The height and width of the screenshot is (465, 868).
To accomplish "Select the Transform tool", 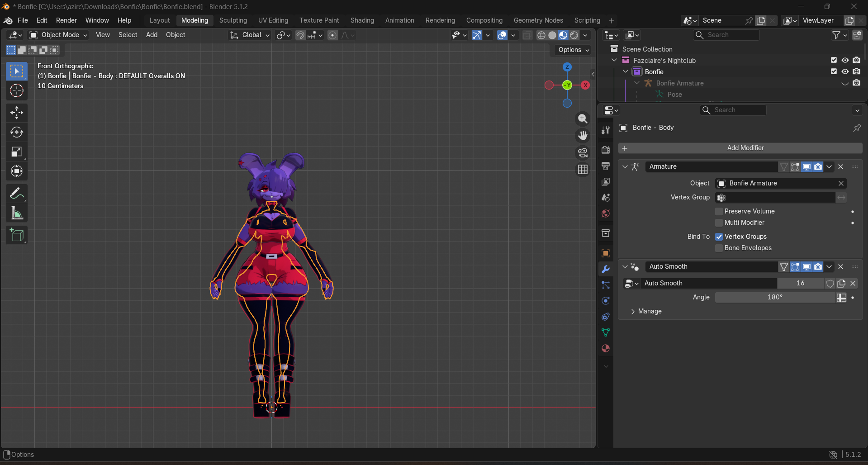I will [x=17, y=171].
